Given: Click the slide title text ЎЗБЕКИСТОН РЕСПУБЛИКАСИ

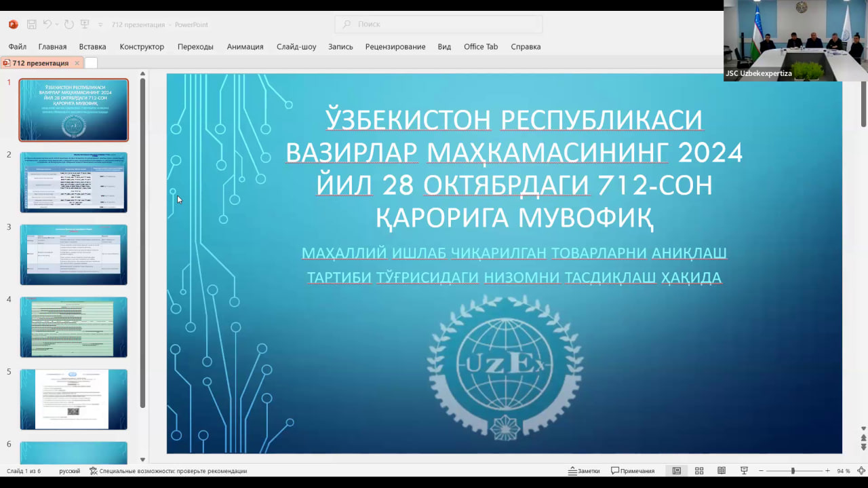Looking at the screenshot, I should click(x=513, y=119).
